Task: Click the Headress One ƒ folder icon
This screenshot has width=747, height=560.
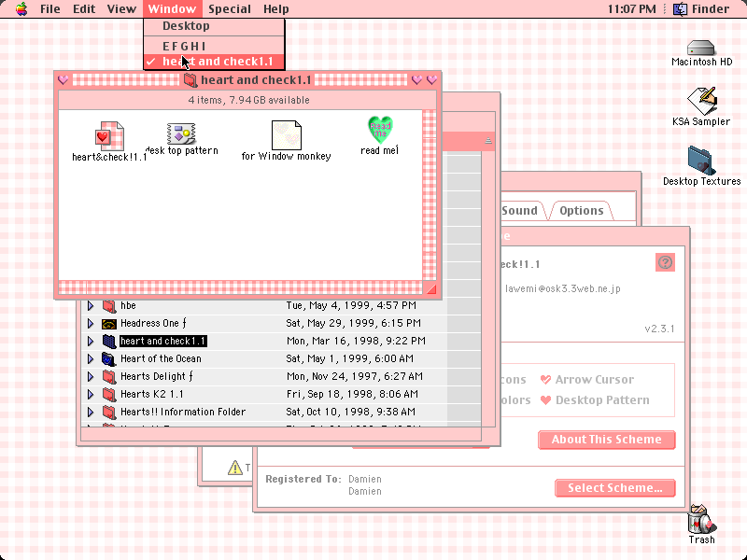Action: [109, 324]
